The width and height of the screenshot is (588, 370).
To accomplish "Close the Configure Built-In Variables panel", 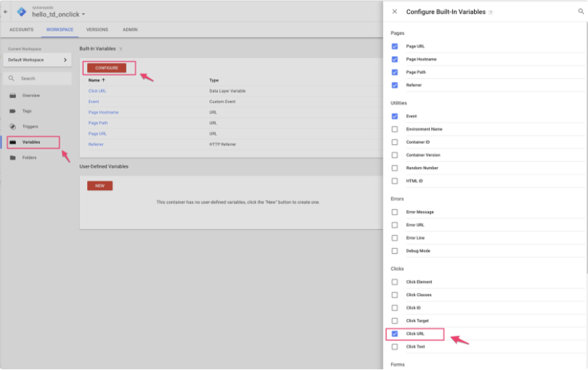I will [394, 12].
